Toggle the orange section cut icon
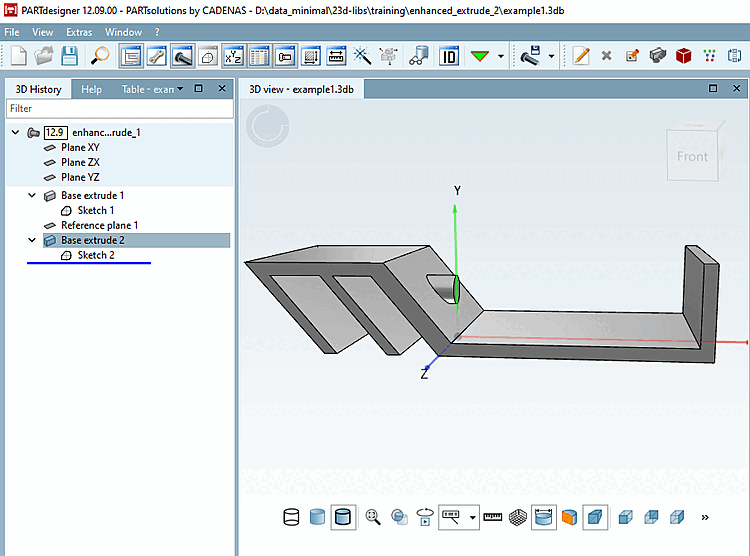The image size is (750, 556). (569, 517)
